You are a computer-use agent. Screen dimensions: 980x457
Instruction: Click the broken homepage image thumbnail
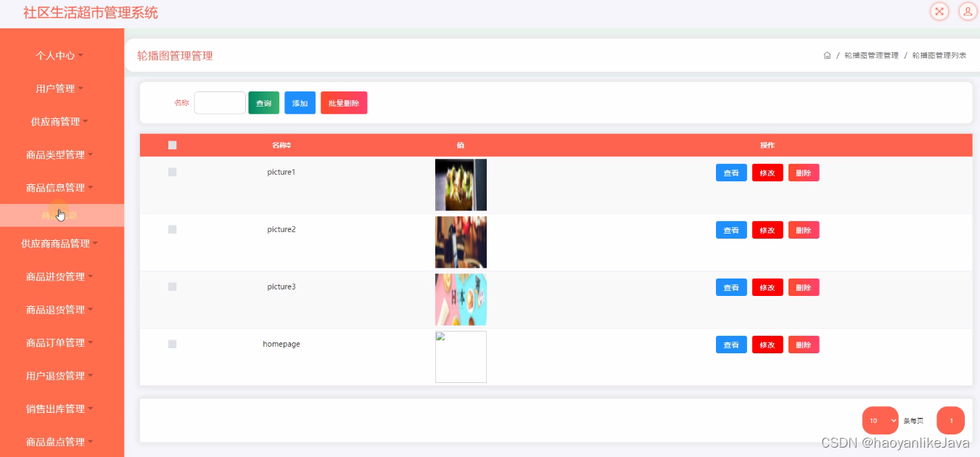coord(461,357)
